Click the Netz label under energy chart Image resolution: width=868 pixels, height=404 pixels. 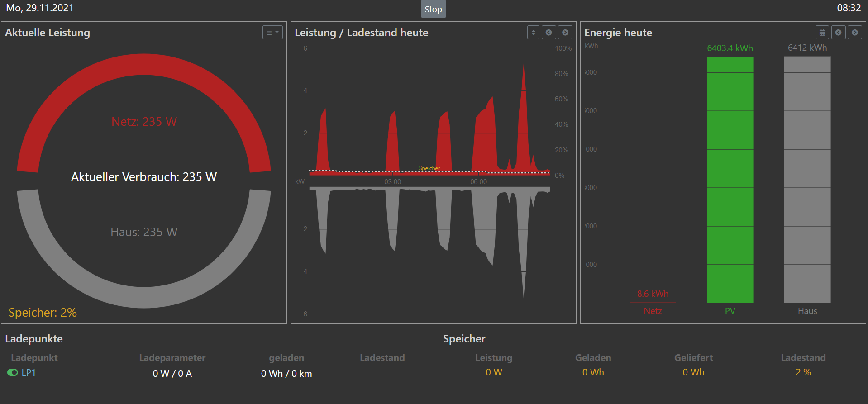pos(653,311)
